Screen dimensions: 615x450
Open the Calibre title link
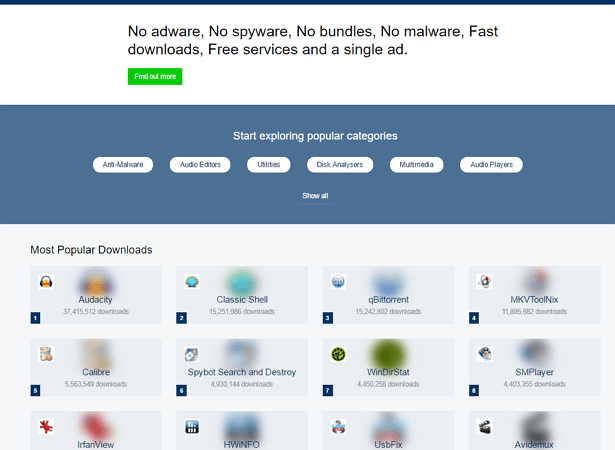pos(96,372)
